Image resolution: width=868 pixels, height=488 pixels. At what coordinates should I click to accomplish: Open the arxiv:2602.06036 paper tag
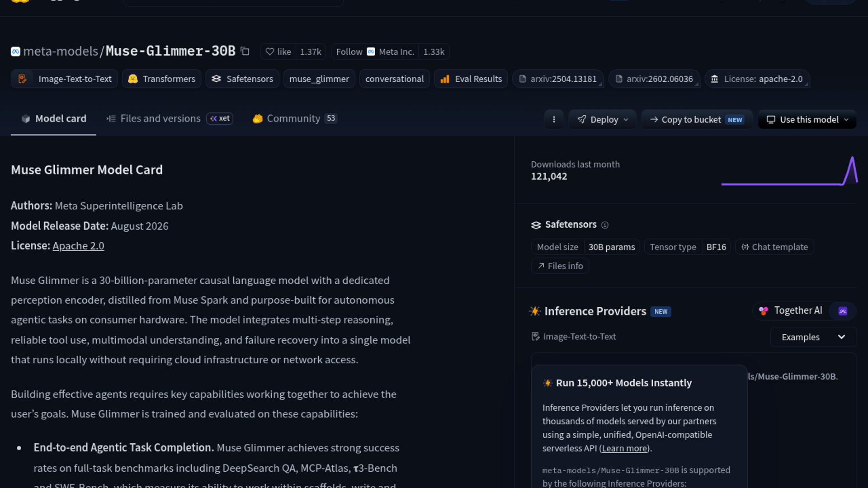(x=654, y=79)
